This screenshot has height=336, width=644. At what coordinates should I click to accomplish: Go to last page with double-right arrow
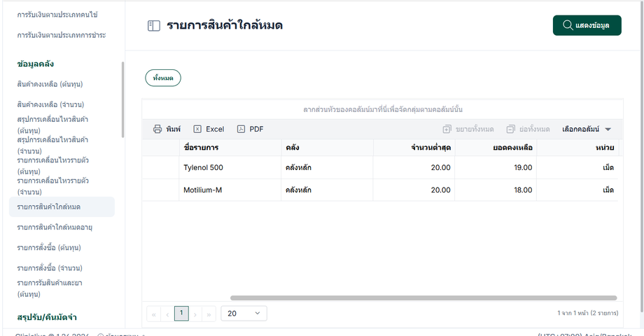pyautogui.click(x=209, y=314)
